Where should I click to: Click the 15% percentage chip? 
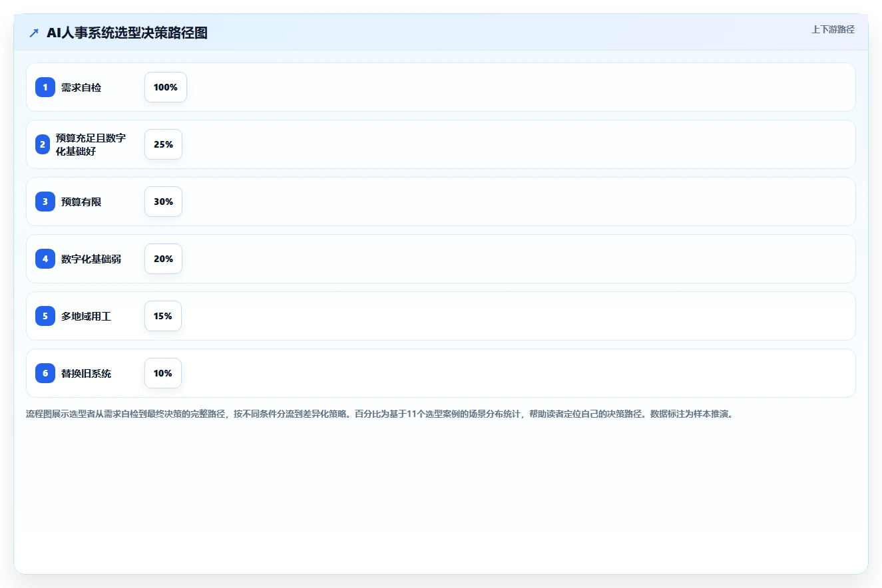pos(163,316)
